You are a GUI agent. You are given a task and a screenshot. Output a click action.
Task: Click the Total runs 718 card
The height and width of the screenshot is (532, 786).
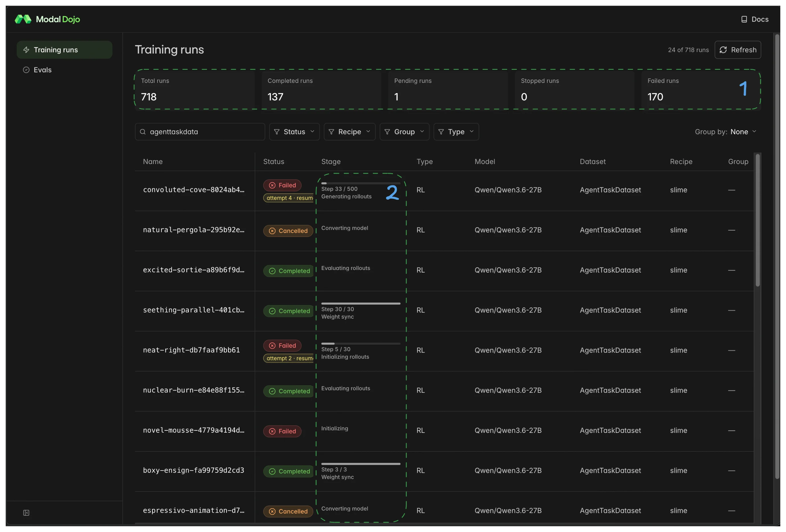click(x=195, y=90)
